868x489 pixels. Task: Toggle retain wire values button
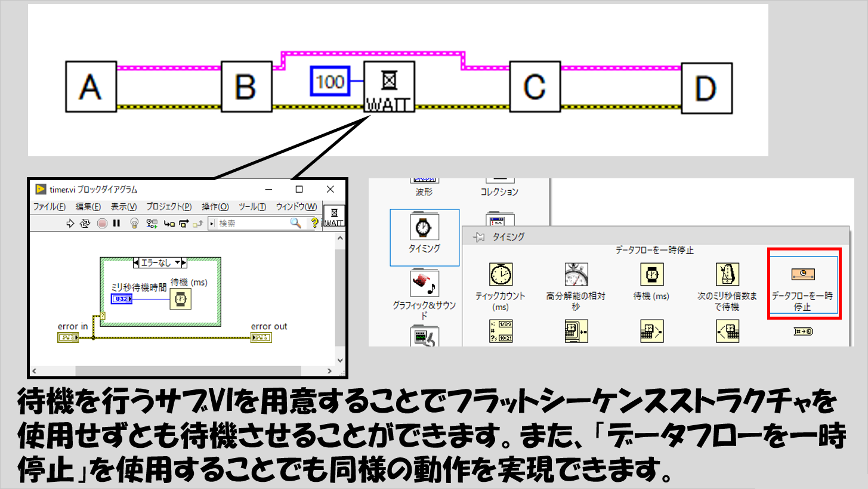[152, 223]
